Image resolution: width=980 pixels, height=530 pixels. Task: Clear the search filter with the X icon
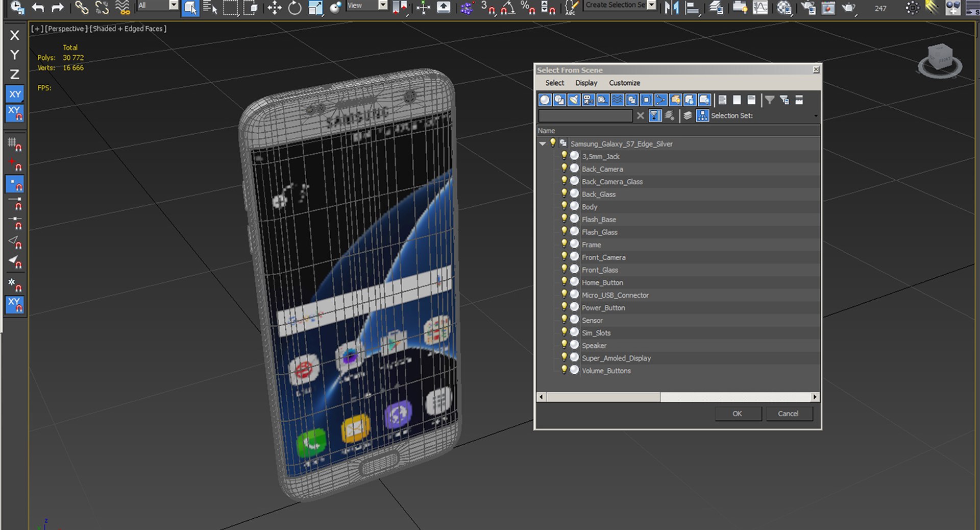tap(641, 116)
